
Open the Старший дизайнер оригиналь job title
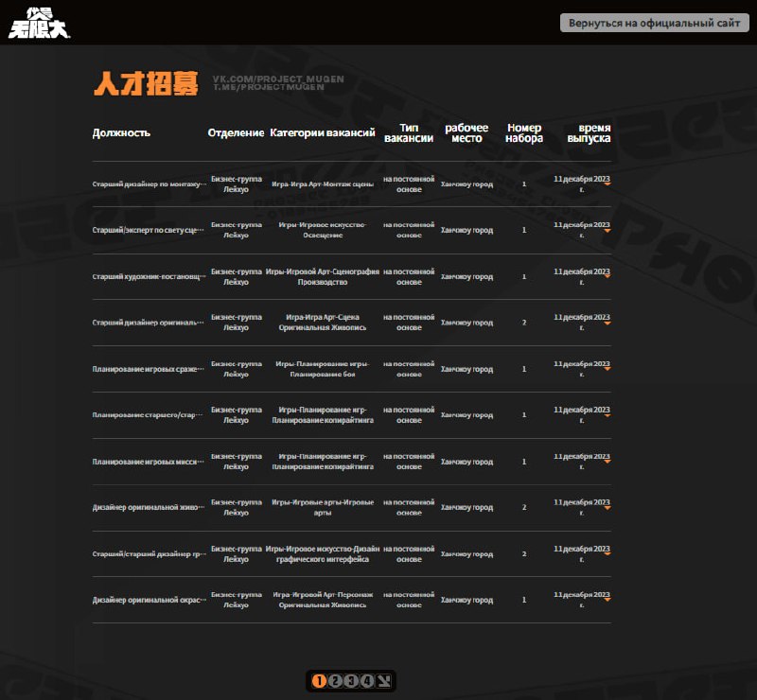click(x=149, y=323)
